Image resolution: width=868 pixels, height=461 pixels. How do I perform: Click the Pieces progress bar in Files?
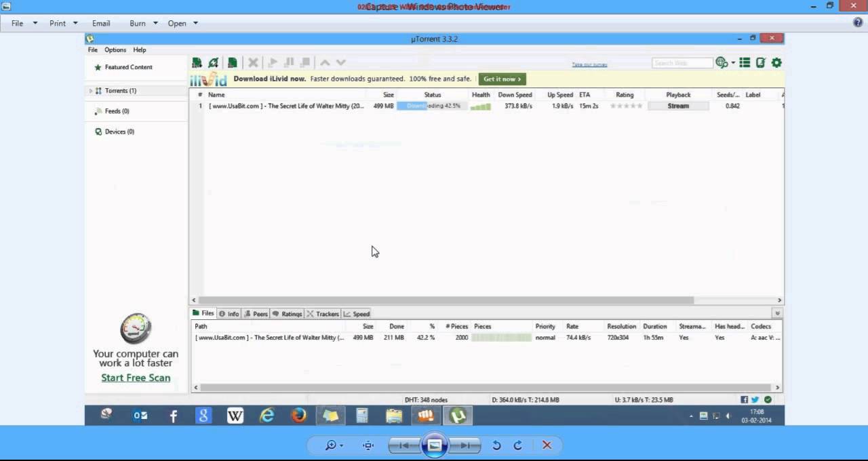502,337
